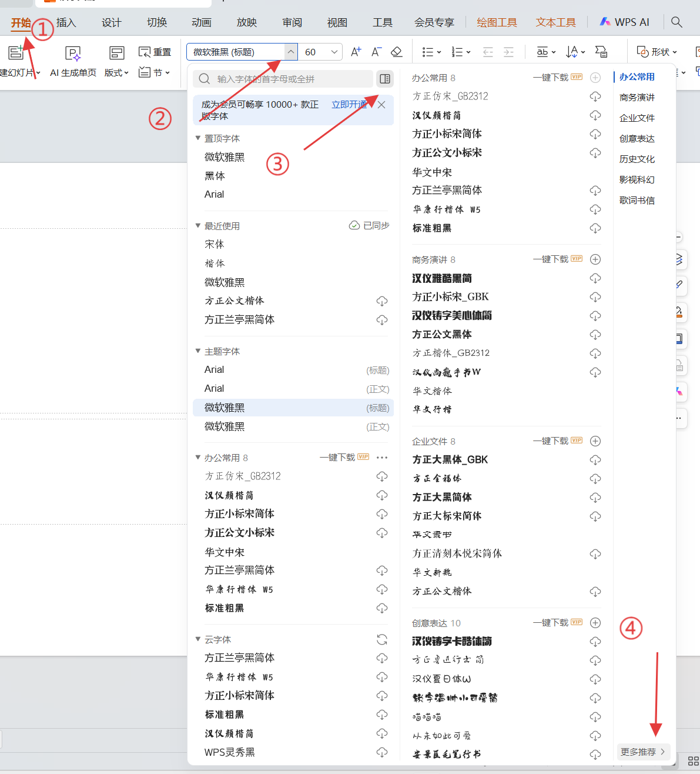
Task: Collapse the 最近使用 section
Action: coord(198,226)
